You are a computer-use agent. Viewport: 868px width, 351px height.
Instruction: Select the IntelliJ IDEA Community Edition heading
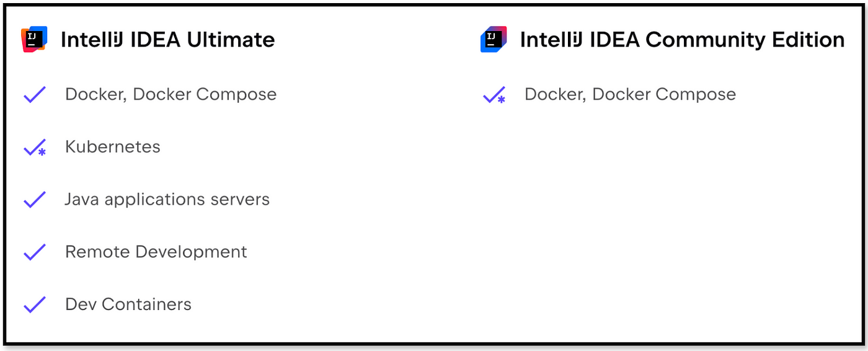tap(682, 40)
